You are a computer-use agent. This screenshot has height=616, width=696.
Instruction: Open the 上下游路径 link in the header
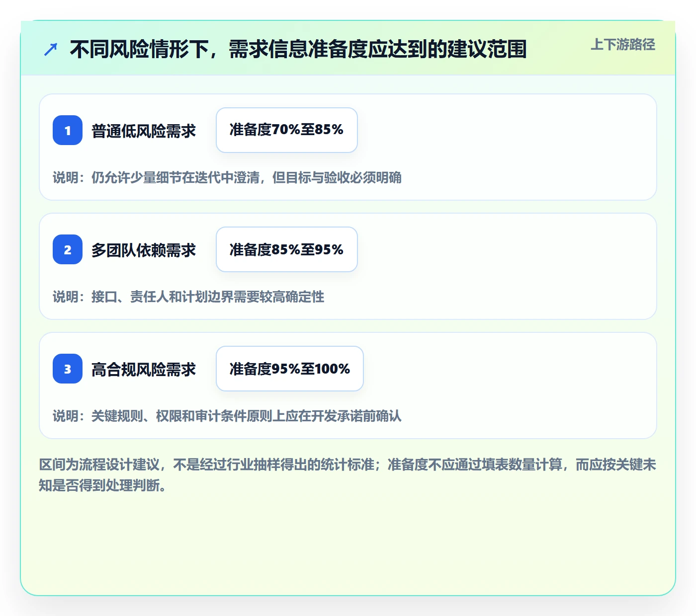click(x=623, y=45)
